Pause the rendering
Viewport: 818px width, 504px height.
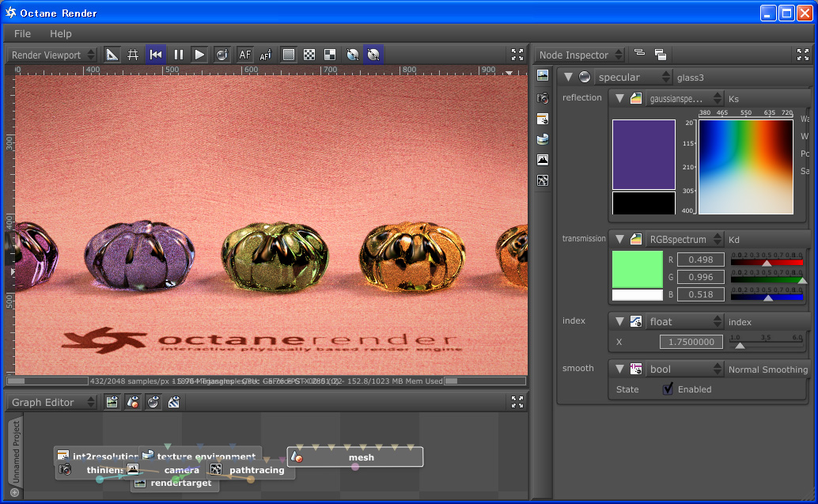pos(179,55)
